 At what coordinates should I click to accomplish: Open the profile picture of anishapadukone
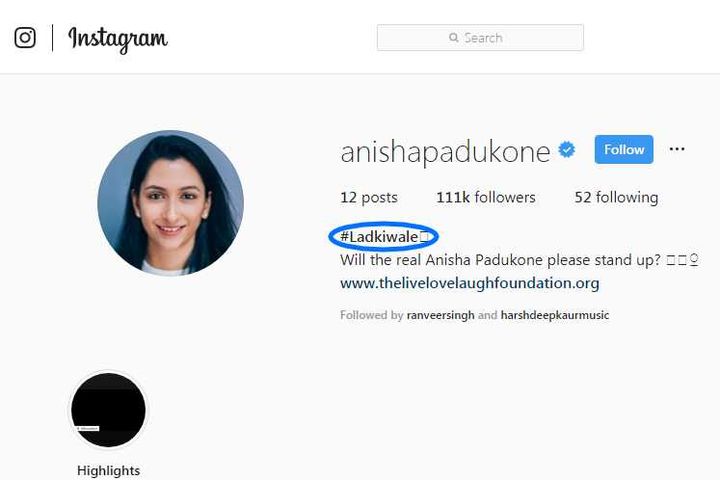[x=170, y=203]
